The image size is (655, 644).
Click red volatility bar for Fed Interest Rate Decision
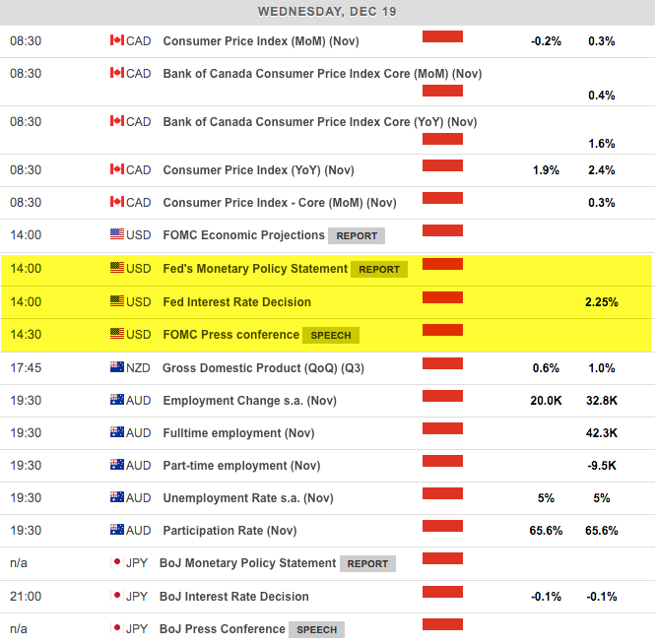pos(442,297)
